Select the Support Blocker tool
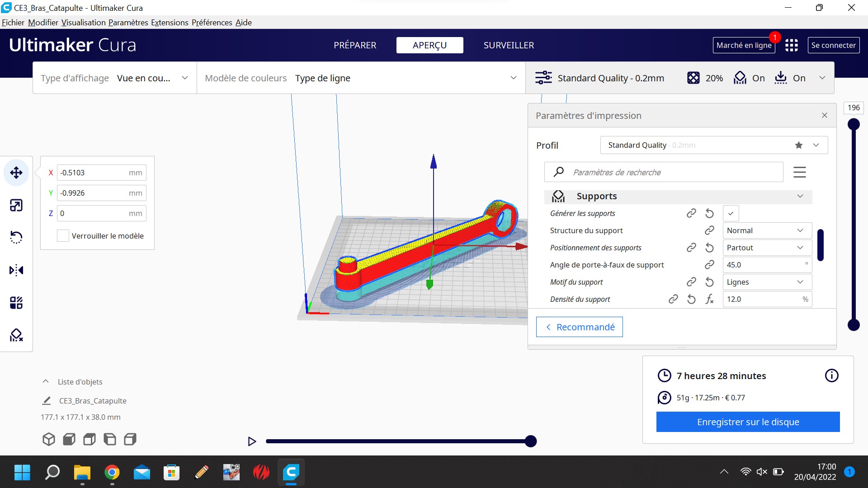Screen dimensions: 868x488 tap(16, 335)
